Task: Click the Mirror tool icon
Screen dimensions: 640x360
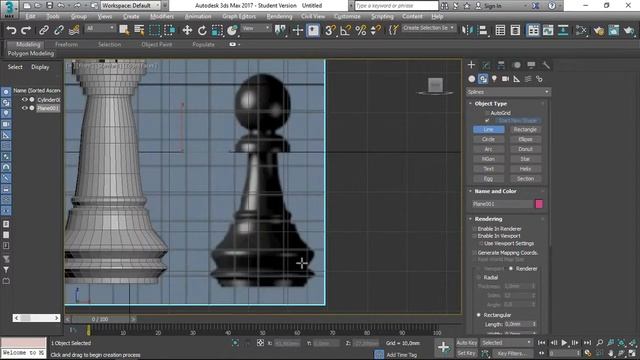Action: point(467,31)
